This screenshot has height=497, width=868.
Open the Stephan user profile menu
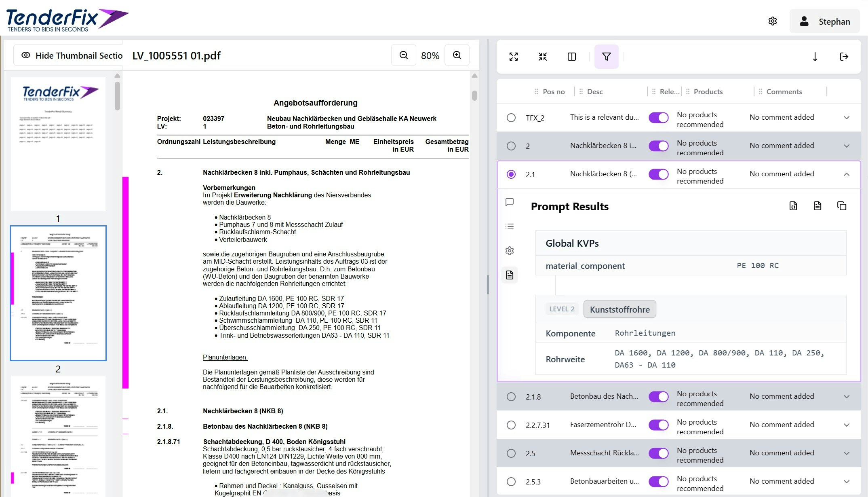824,21
